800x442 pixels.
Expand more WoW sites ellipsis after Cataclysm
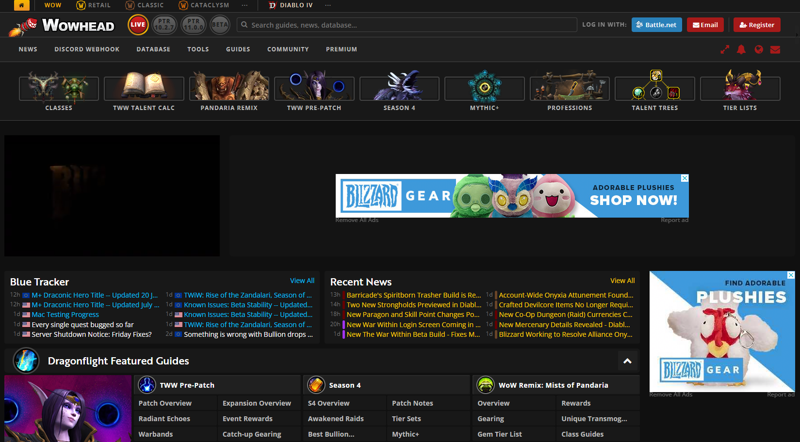245,5
